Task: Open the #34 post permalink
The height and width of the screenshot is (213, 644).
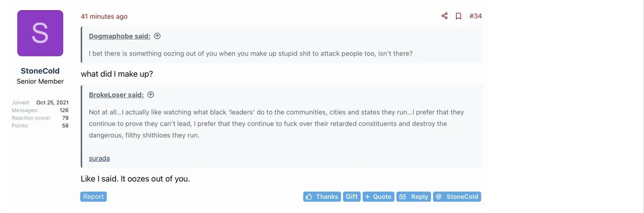Action: point(475,16)
